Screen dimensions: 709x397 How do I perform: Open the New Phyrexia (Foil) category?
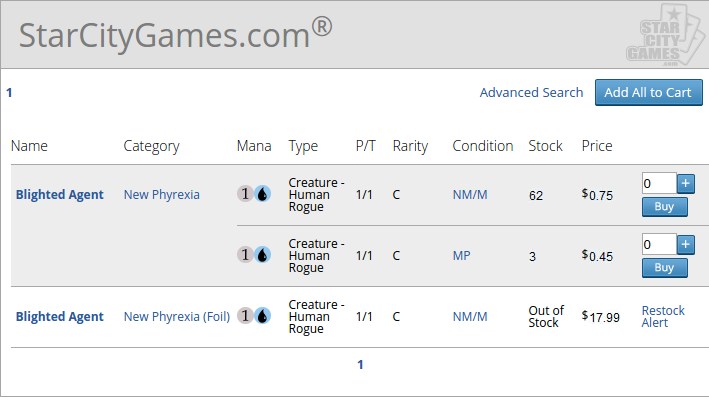click(x=177, y=317)
